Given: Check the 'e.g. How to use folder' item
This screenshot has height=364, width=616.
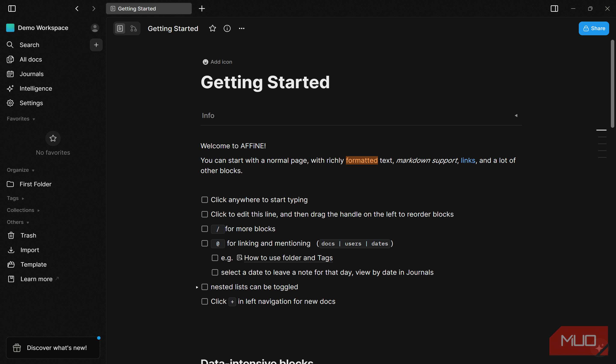Looking at the screenshot, I should (x=215, y=258).
